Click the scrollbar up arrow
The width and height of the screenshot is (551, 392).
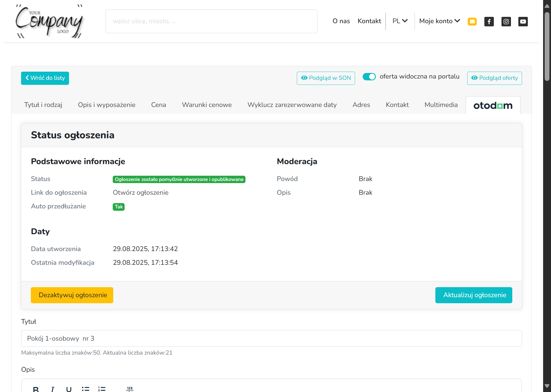tap(547, 6)
